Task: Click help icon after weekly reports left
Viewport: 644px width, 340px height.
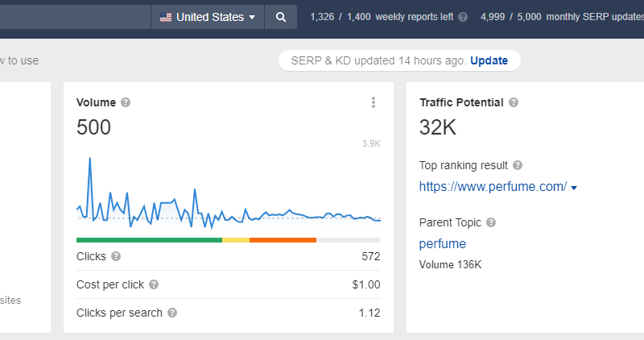Action: click(x=462, y=17)
